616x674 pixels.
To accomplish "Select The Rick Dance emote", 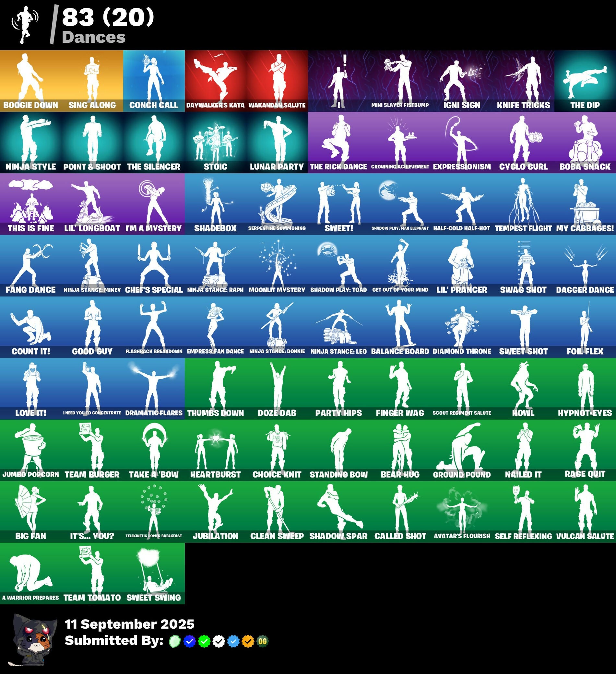I will 338,143.
